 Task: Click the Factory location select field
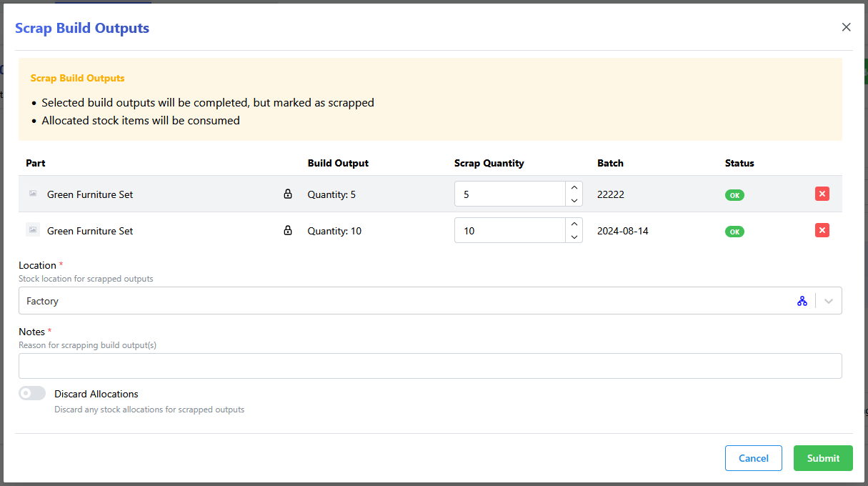(400, 301)
